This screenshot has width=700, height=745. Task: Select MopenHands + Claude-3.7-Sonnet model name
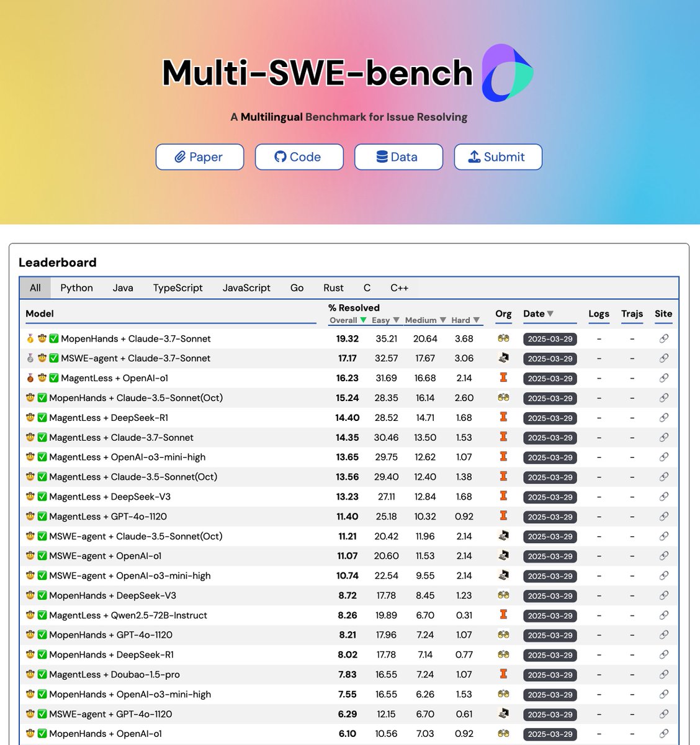136,338
